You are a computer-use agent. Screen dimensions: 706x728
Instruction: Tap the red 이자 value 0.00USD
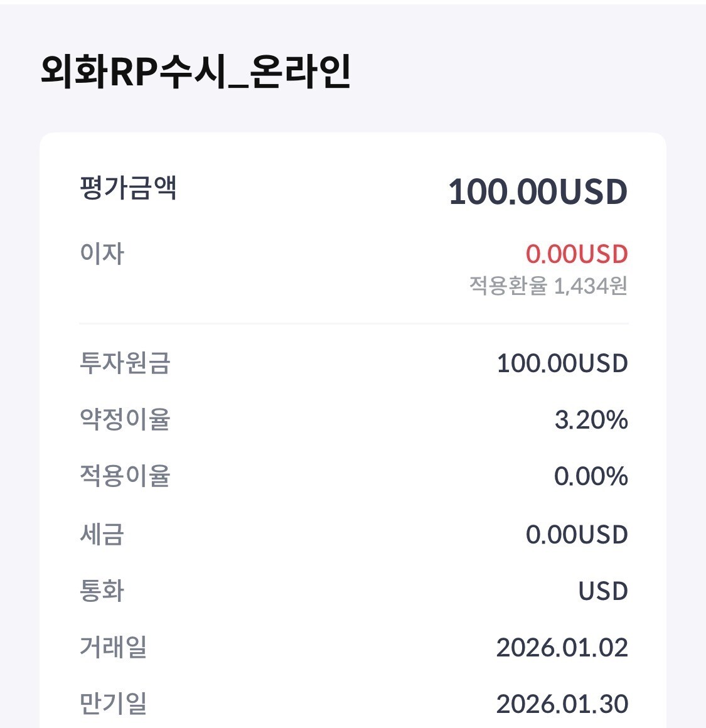click(577, 254)
